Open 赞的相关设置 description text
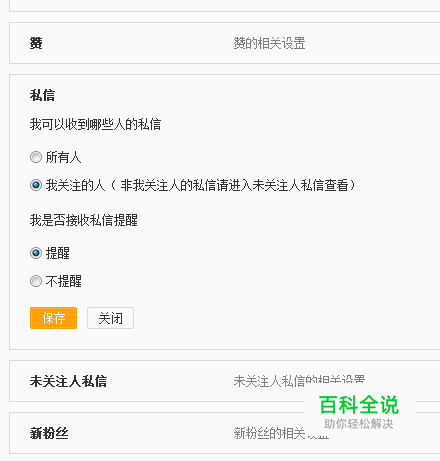This screenshot has width=440, height=461. 269,43
